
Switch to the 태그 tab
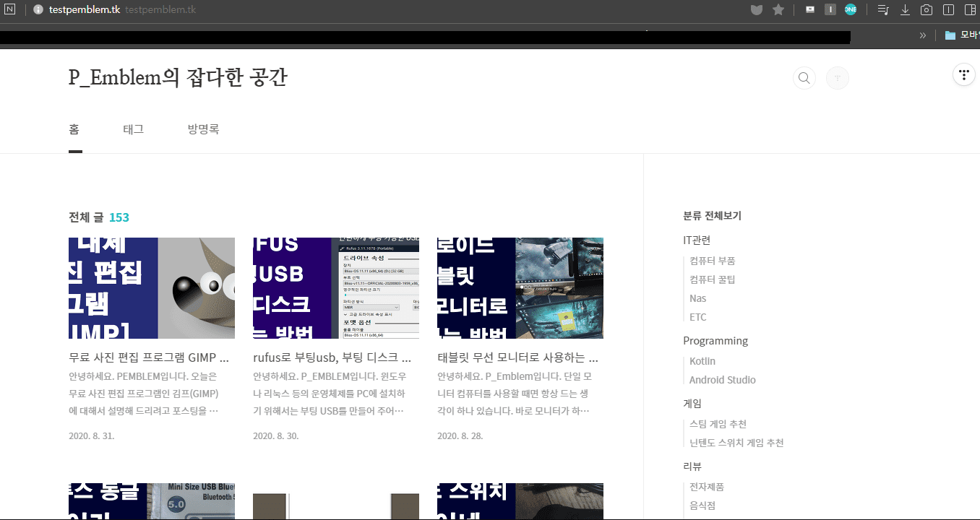(x=133, y=129)
